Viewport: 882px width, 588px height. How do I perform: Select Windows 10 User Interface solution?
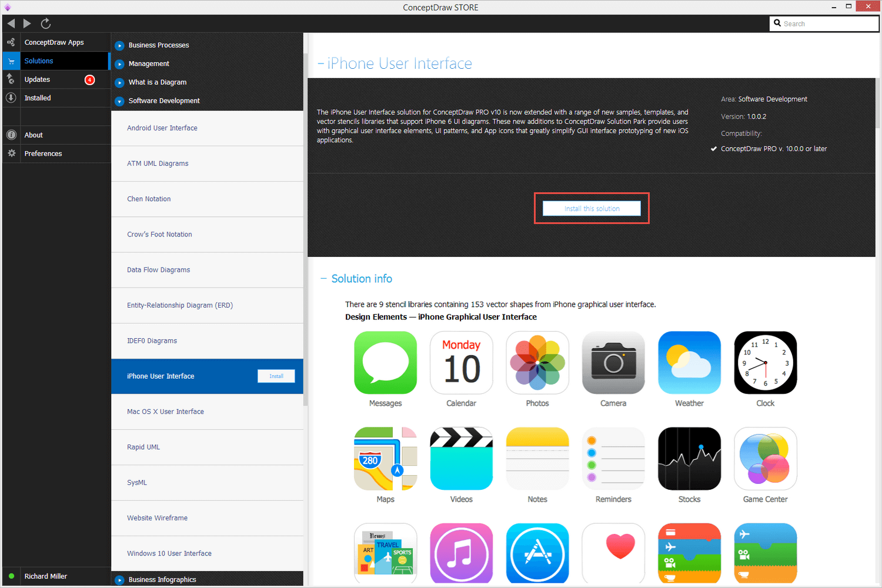click(x=207, y=553)
